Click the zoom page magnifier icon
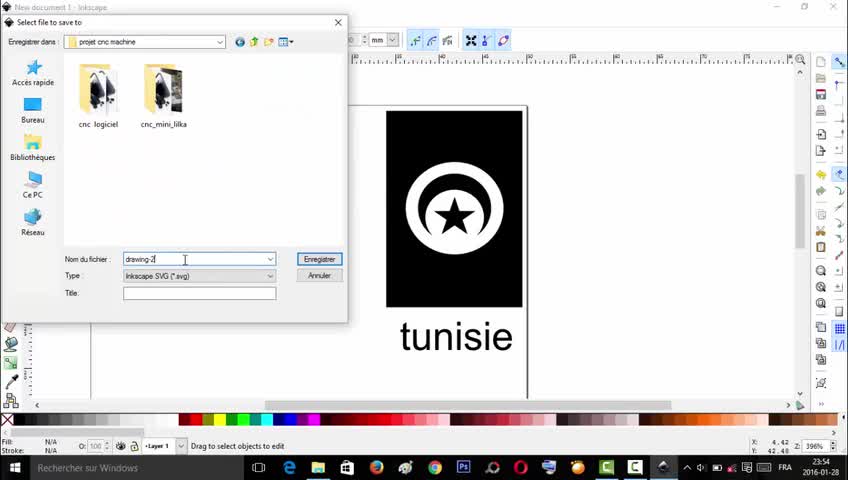The image size is (848, 480). coord(820,303)
